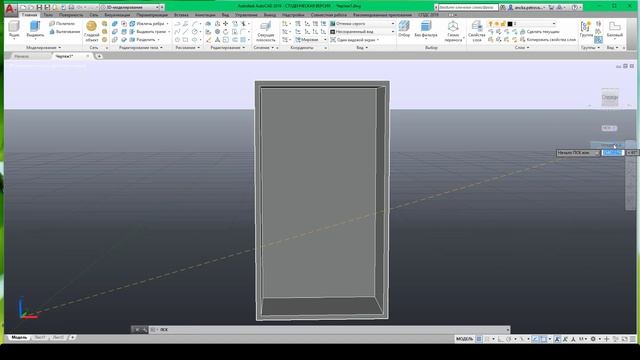
Task: Toggle object snap tracking in status bar
Action: tap(535, 339)
